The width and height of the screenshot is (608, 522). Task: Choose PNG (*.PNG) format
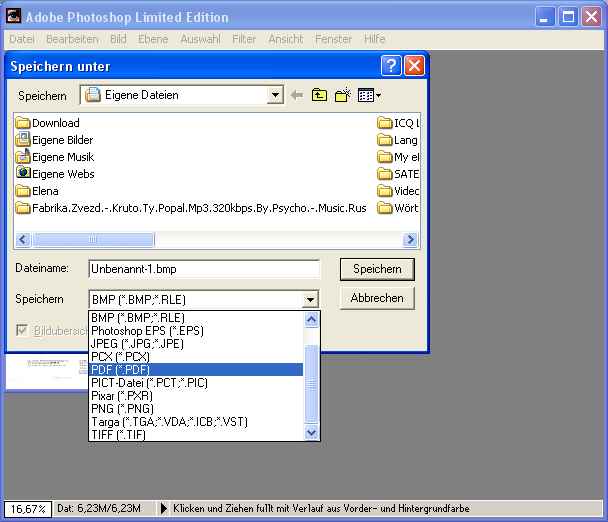coord(195,409)
